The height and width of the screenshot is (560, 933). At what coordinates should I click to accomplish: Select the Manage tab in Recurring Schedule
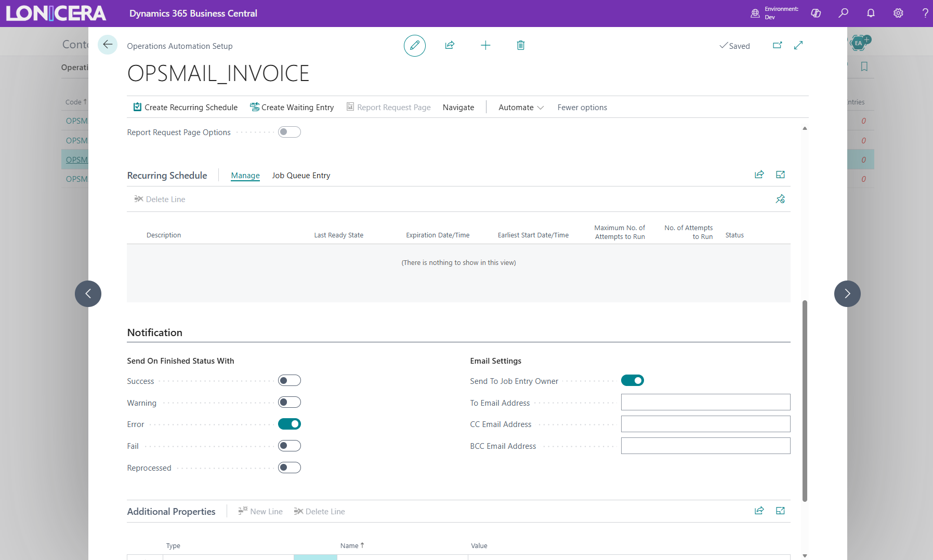[245, 176]
